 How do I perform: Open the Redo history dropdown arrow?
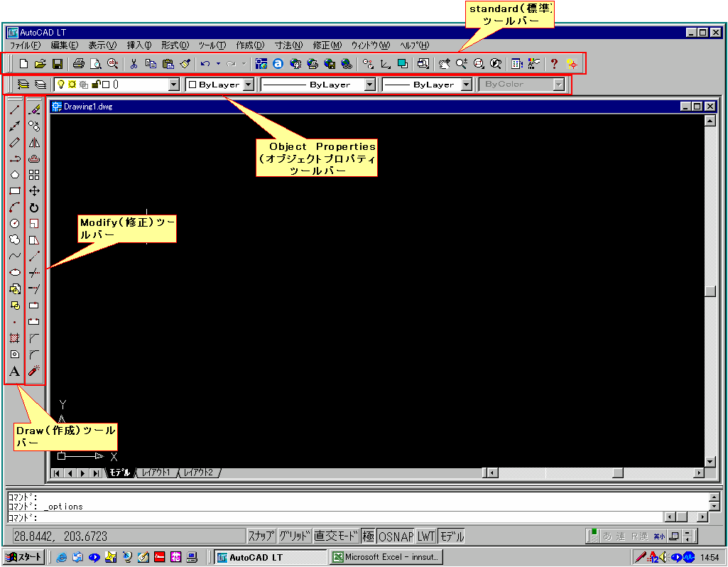click(x=244, y=64)
